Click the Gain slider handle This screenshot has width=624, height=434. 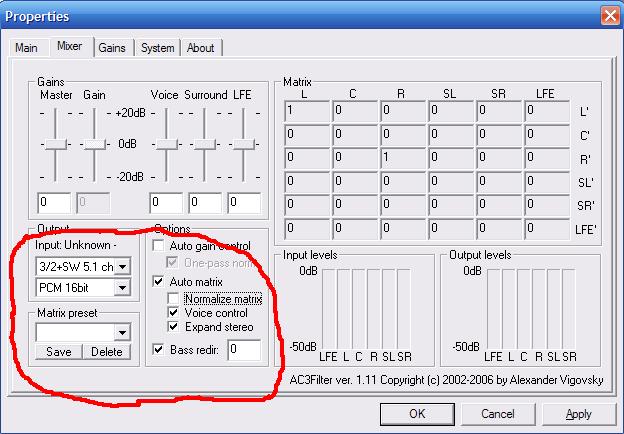95,144
